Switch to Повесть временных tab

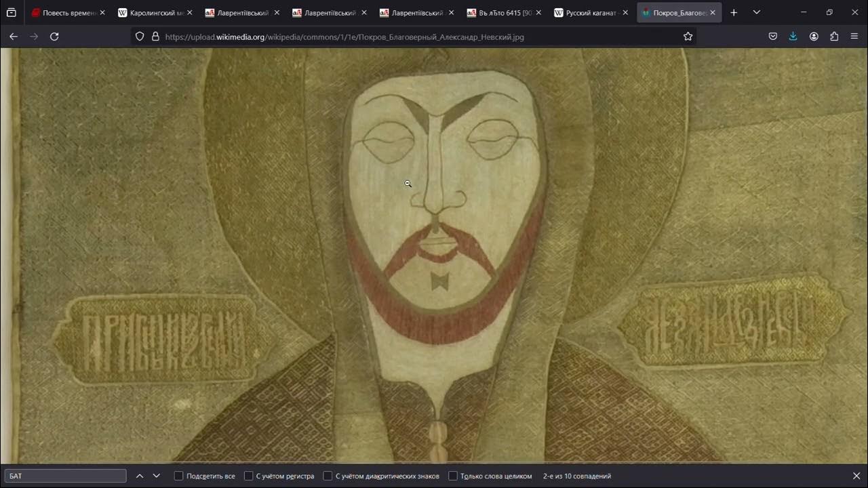(67, 12)
